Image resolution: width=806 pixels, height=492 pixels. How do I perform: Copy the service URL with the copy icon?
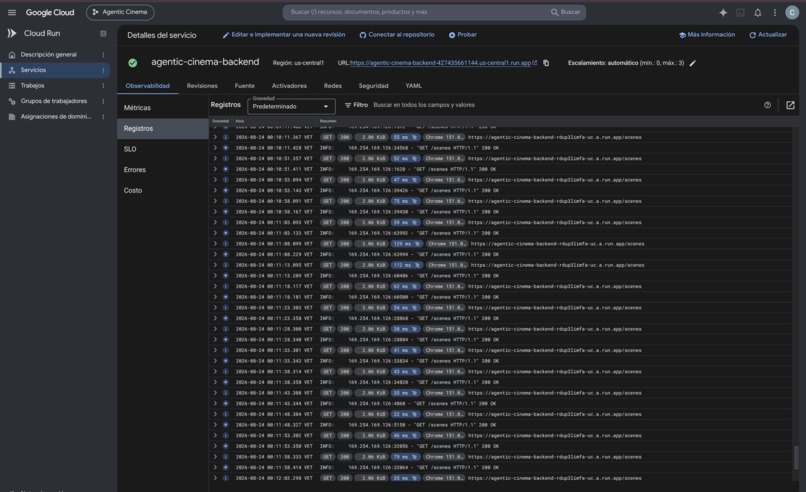(546, 63)
